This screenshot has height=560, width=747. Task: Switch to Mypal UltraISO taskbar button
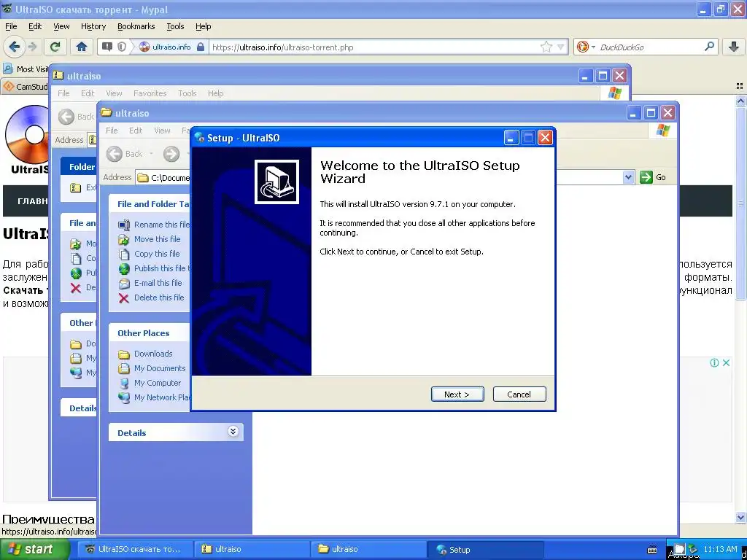coord(135,550)
